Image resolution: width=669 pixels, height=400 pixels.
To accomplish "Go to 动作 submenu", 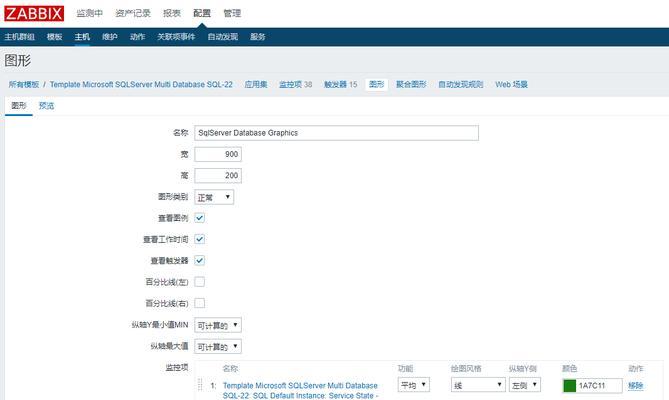I will 137,37.
